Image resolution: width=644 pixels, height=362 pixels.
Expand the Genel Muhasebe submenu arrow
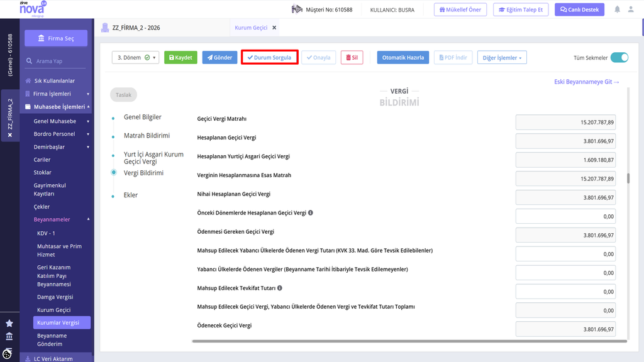pos(88,121)
